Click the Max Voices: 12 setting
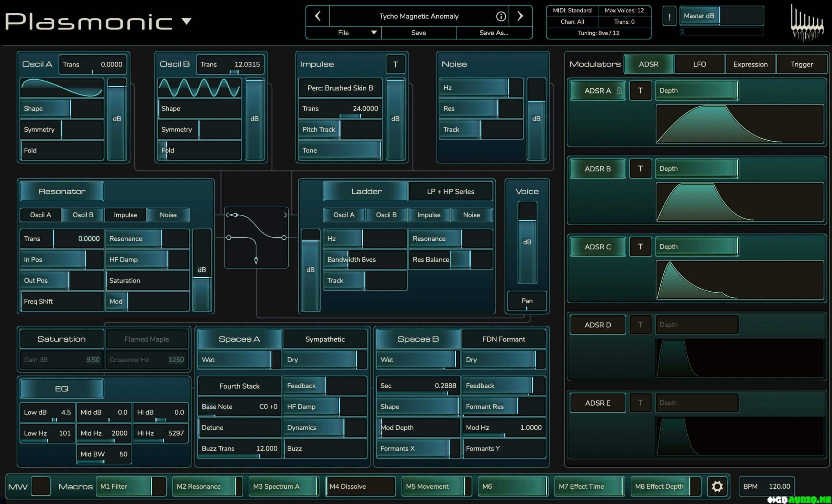 624,10
